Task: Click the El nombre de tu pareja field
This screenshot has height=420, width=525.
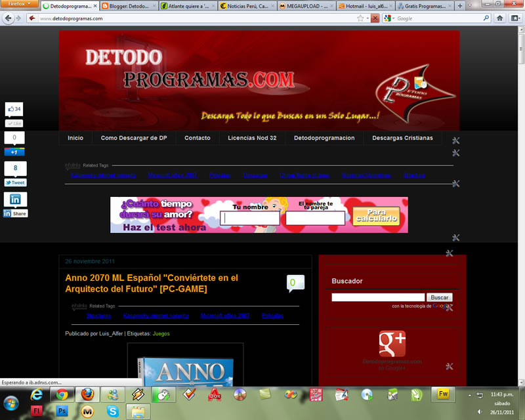Action: [x=315, y=218]
